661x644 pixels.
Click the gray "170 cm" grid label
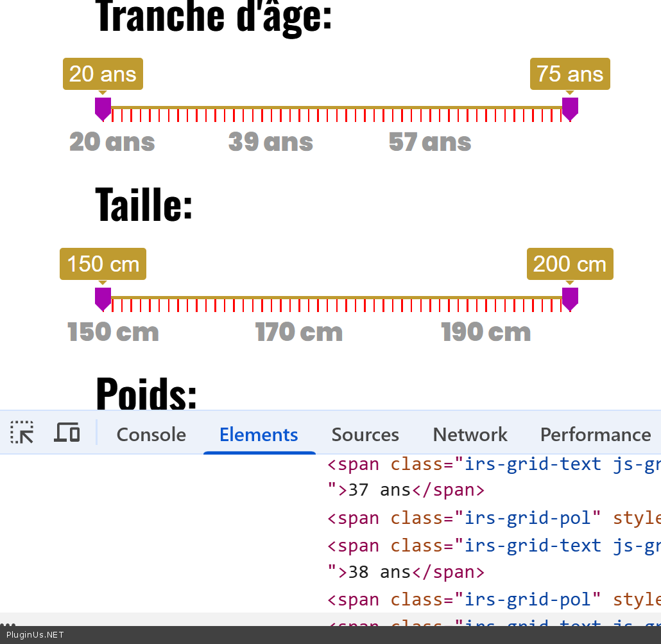[299, 332]
